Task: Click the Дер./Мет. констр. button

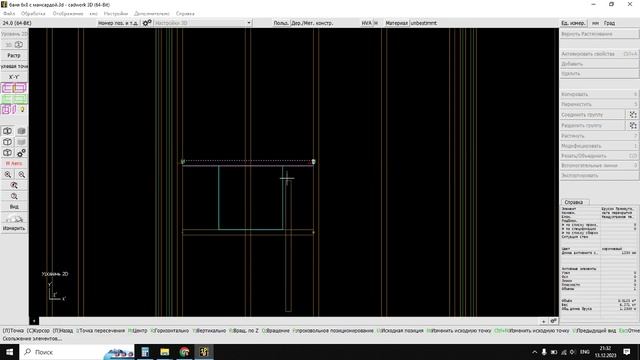Action: tap(312, 23)
